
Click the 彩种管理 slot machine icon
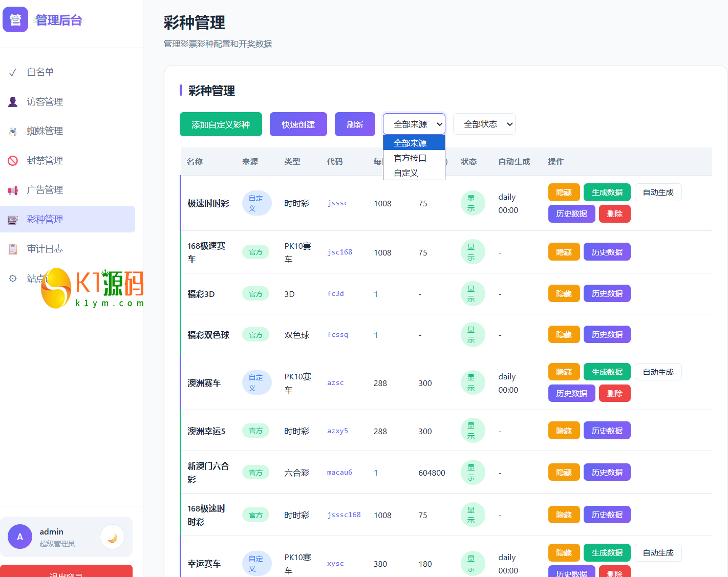tap(13, 220)
